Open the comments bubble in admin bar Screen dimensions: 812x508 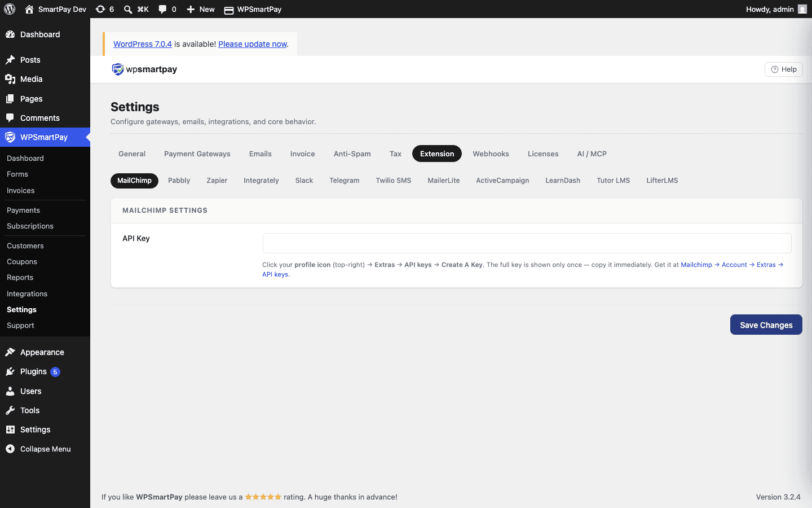point(162,9)
